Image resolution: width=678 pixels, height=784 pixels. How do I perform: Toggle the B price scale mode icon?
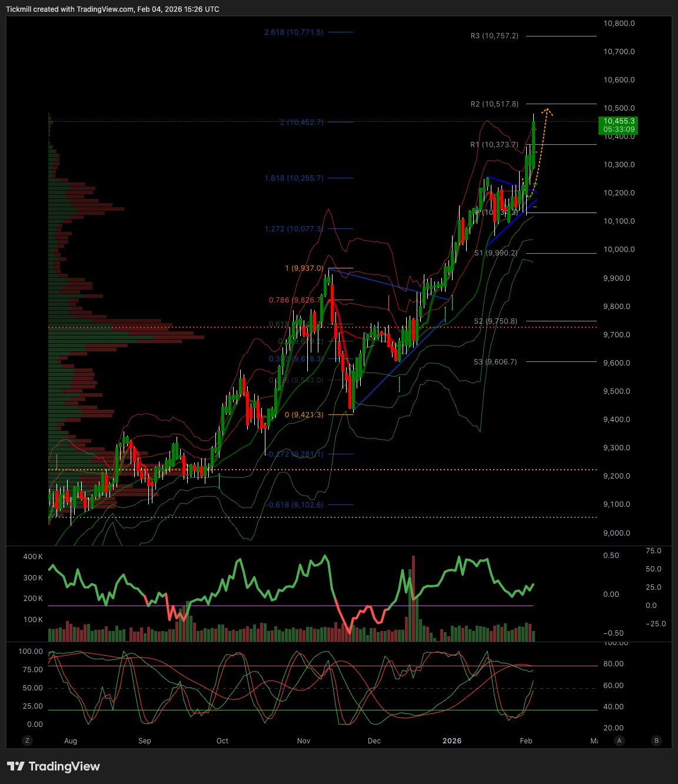[x=656, y=741]
